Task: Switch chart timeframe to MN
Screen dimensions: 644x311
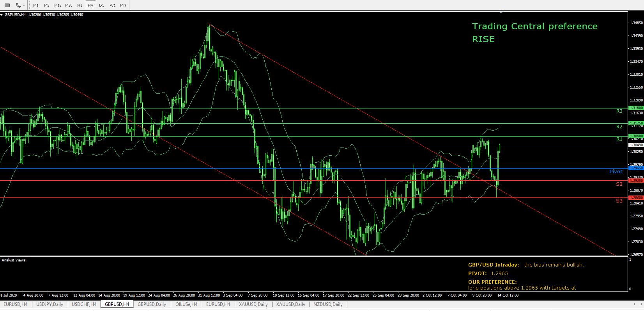Action: 123,5
